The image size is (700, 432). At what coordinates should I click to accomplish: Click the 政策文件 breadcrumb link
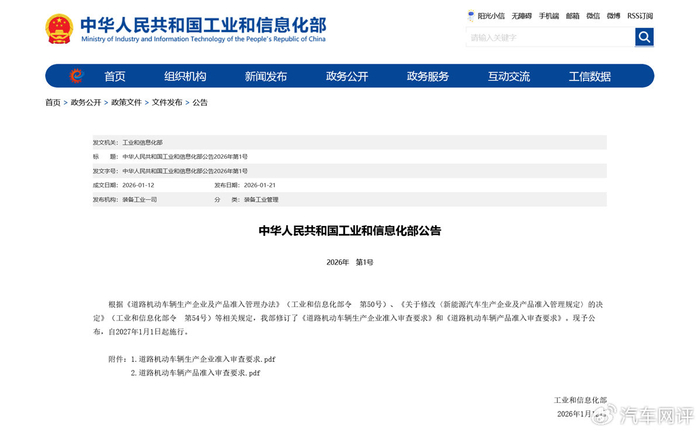click(x=126, y=102)
